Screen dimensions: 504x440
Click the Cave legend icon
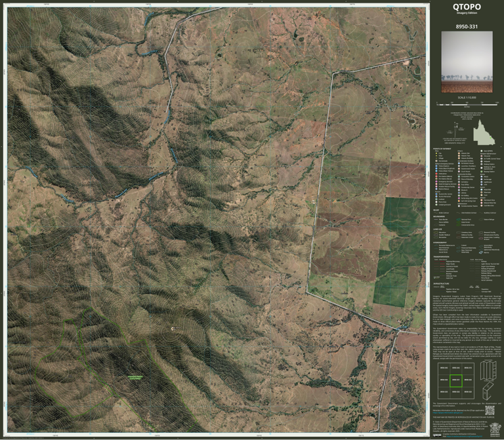tap(482, 195)
